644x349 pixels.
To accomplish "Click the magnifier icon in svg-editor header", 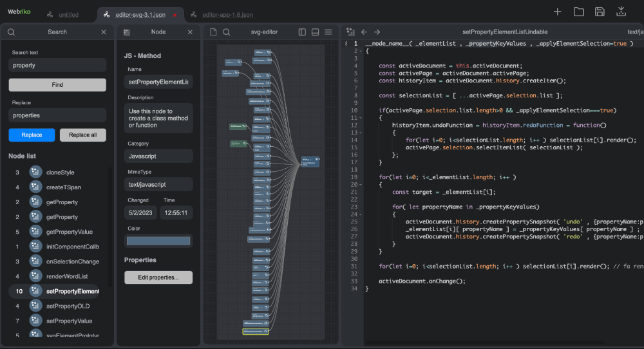I will [x=227, y=32].
